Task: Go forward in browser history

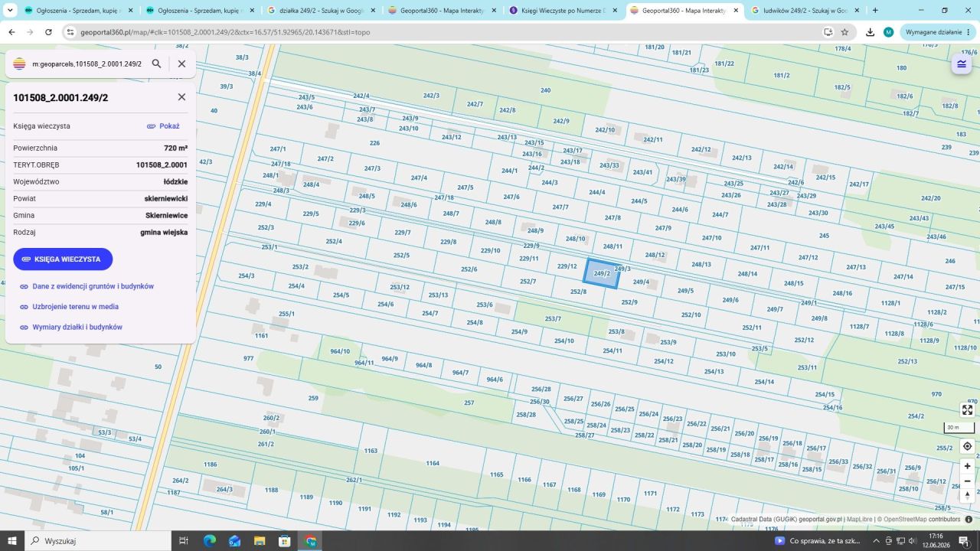Action: (x=30, y=32)
